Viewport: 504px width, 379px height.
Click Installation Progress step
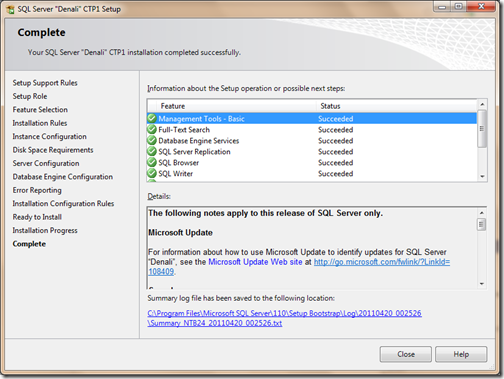(45, 230)
